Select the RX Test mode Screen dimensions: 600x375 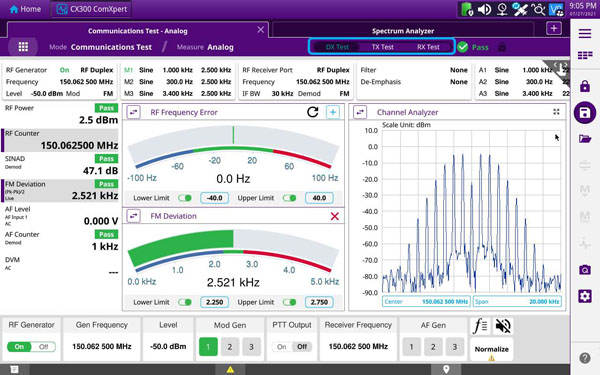point(428,47)
